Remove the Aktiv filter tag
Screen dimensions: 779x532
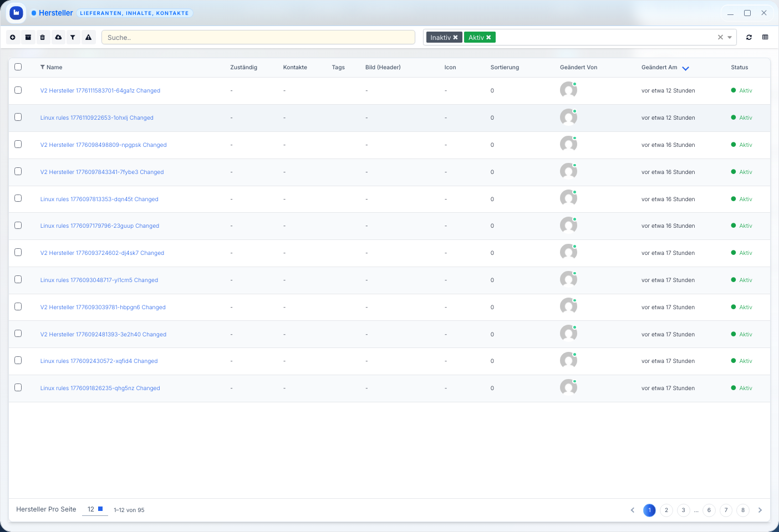pos(488,38)
